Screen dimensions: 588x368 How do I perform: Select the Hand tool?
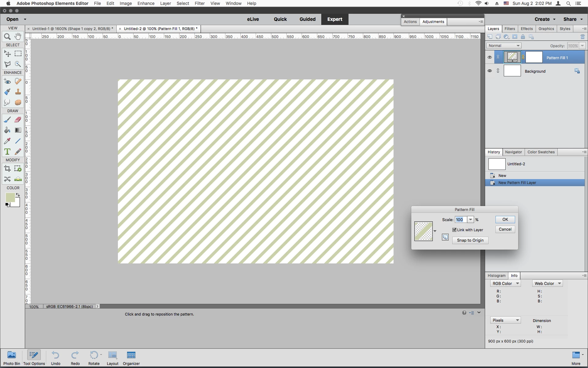(x=18, y=36)
